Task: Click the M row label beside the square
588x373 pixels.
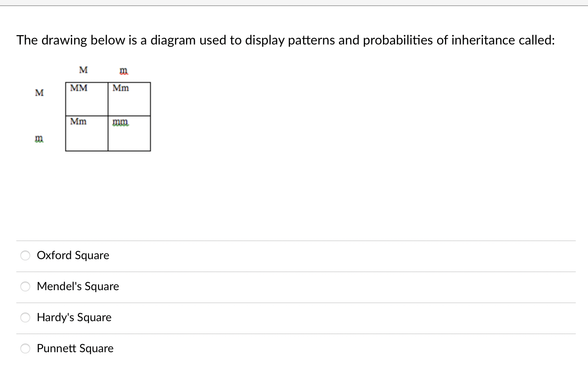Action: pyautogui.click(x=39, y=93)
